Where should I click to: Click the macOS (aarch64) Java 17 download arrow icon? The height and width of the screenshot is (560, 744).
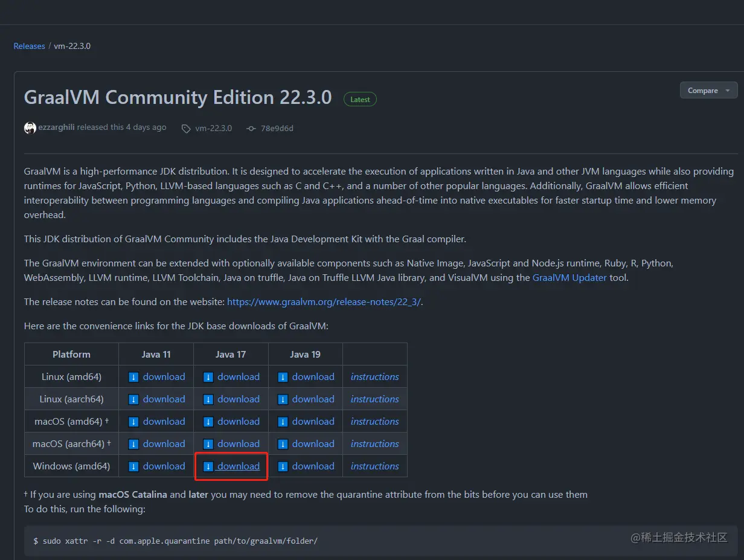point(208,444)
